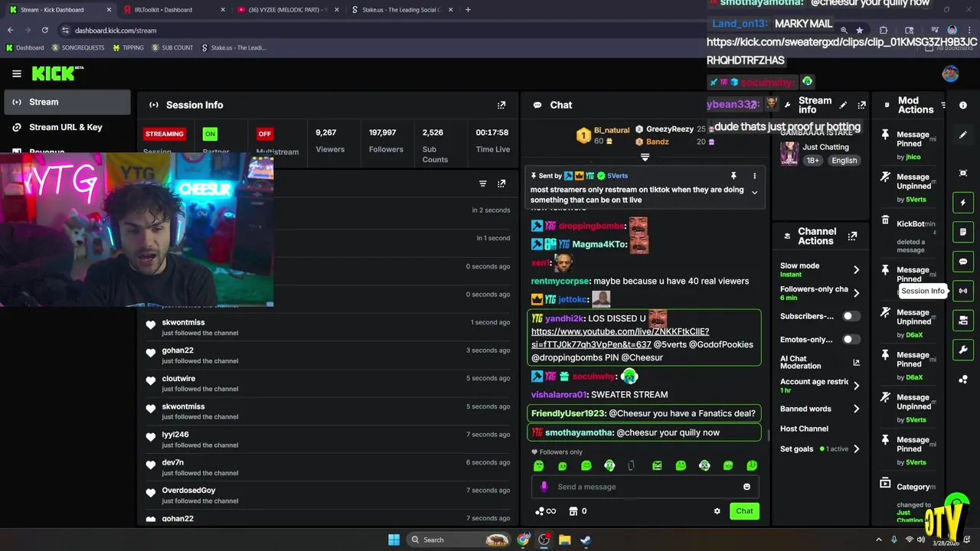The width and height of the screenshot is (980, 551).
Task: Click the English language tag
Action: coord(844,161)
